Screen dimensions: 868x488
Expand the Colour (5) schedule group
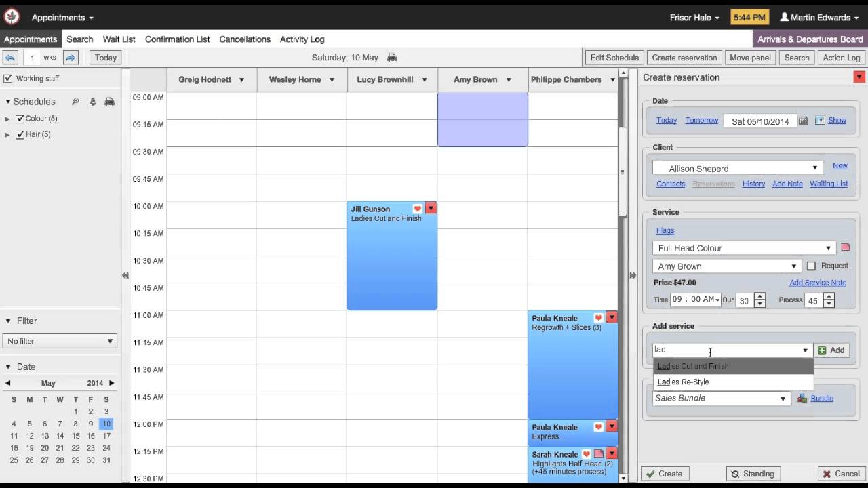[7, 119]
